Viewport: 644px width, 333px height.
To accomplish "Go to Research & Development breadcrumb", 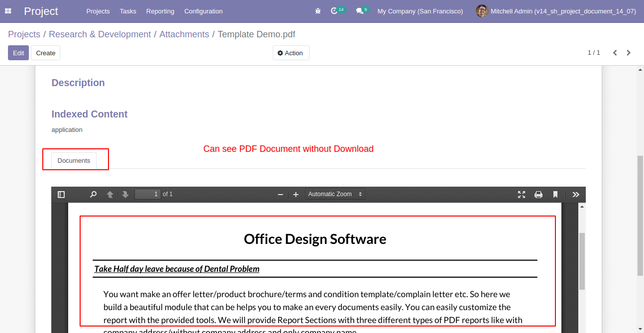I will [x=100, y=34].
